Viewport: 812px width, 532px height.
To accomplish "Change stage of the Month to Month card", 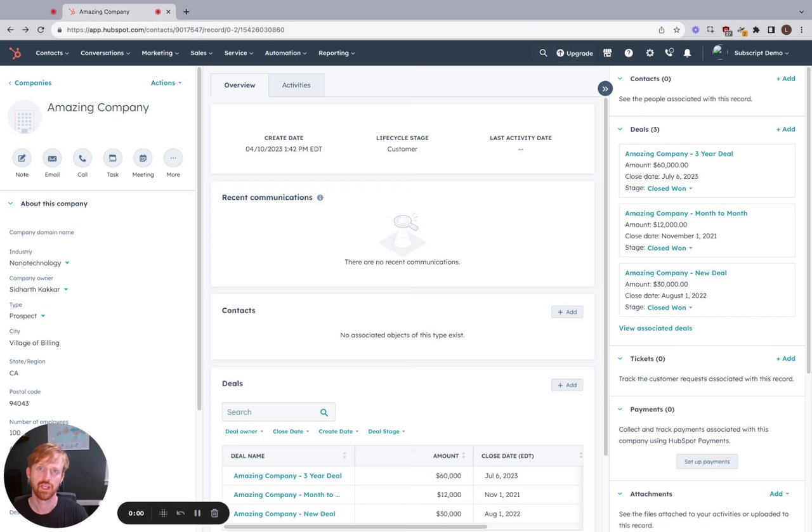I will click(x=670, y=249).
